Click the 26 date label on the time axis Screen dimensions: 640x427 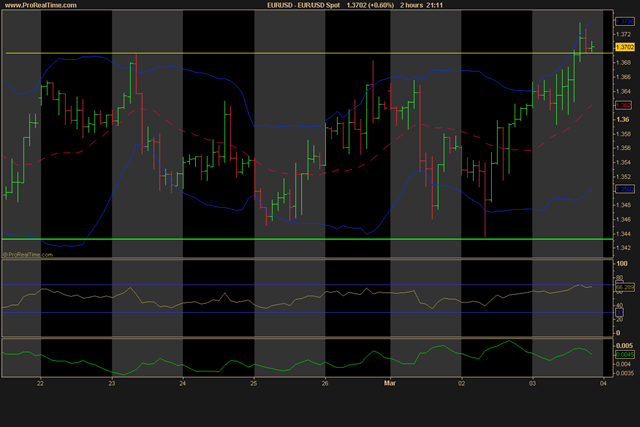point(325,383)
